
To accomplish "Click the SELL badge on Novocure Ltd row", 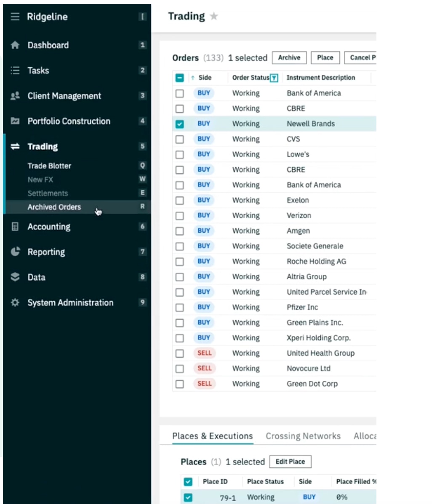I will tap(205, 369).
